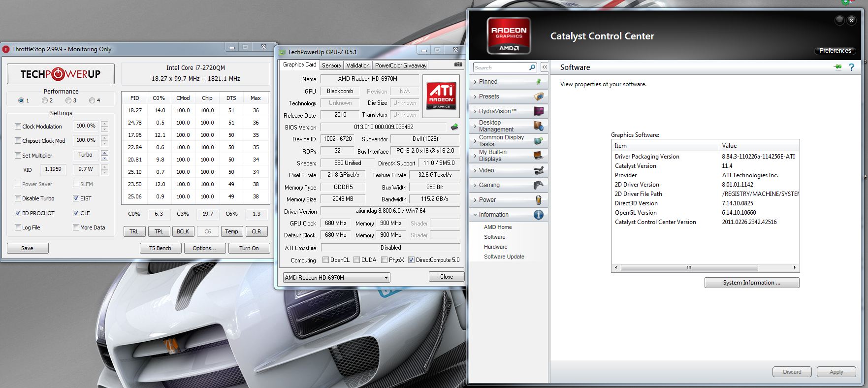Click the GPU-Z camera screenshot icon
This screenshot has width=868, height=388.
click(458, 65)
